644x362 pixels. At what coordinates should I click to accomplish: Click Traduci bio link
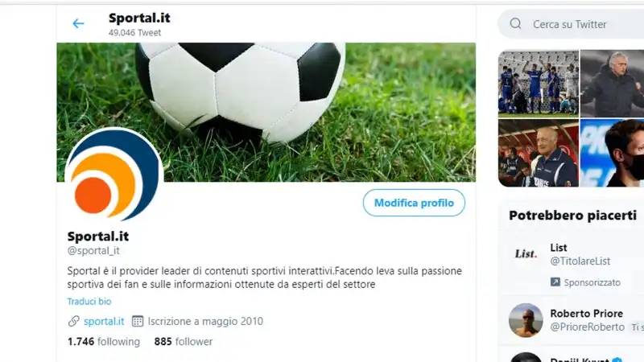click(x=89, y=301)
